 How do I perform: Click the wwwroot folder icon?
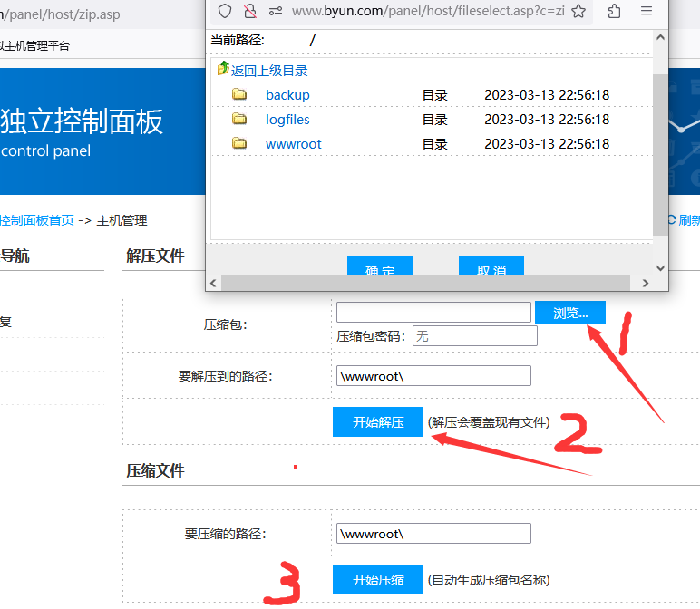coord(239,144)
